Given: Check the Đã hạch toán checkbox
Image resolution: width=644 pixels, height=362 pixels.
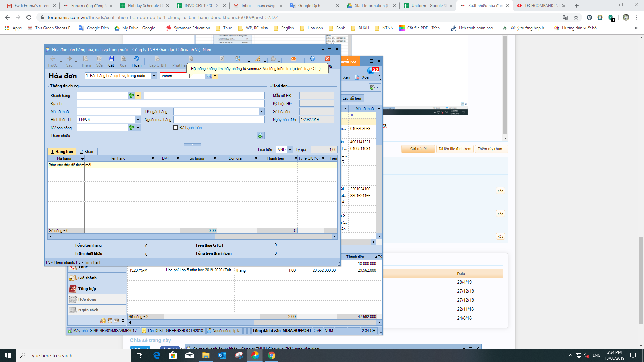Looking at the screenshot, I should pos(175,128).
